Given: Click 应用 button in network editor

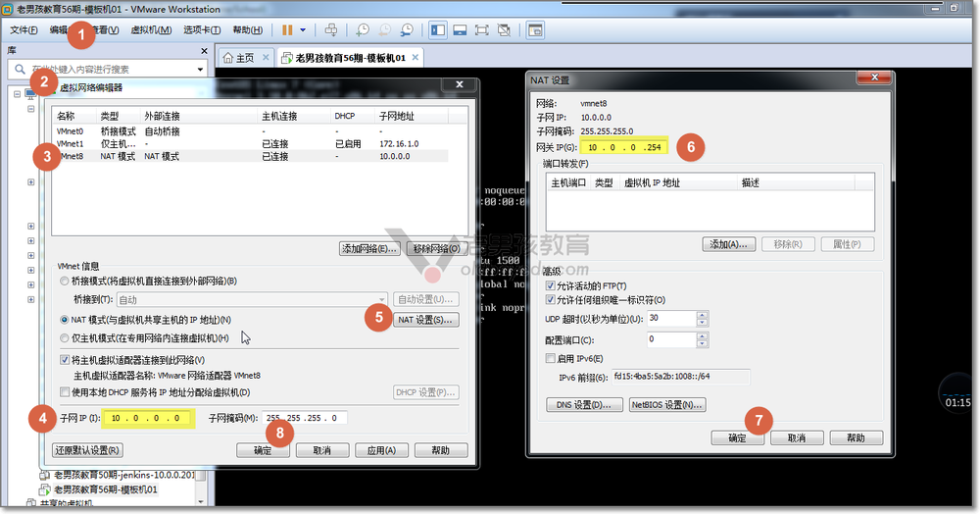Looking at the screenshot, I should pos(381,450).
